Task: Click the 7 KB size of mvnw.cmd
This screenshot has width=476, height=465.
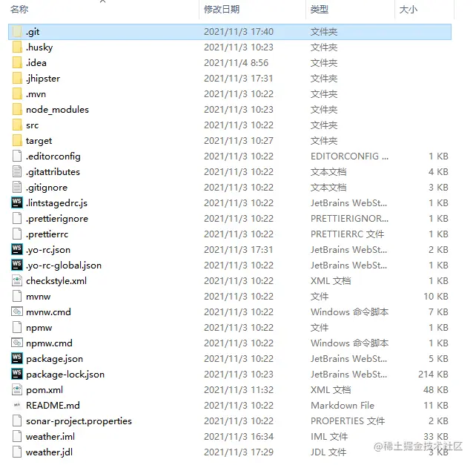Action: pos(438,312)
